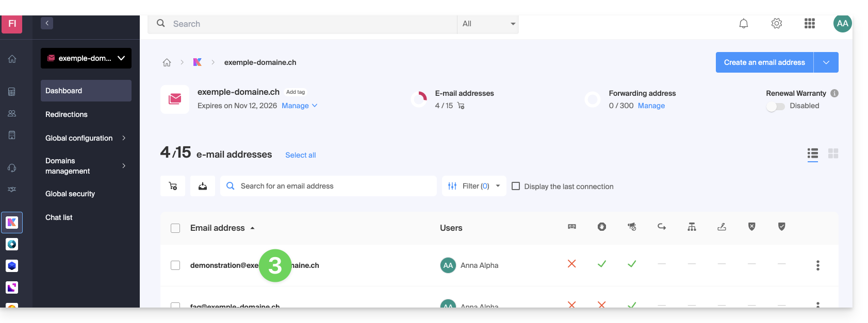Open Global security menu item

click(x=70, y=194)
